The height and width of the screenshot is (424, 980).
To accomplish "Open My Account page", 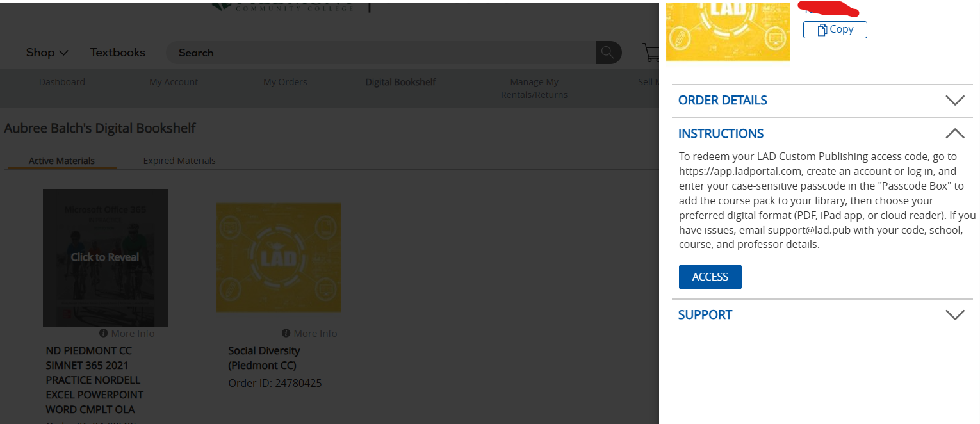I will click(x=174, y=82).
